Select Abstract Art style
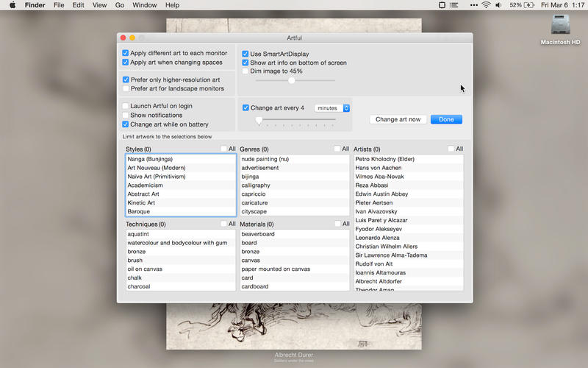Screen dimensions: 588x368 coord(181,194)
